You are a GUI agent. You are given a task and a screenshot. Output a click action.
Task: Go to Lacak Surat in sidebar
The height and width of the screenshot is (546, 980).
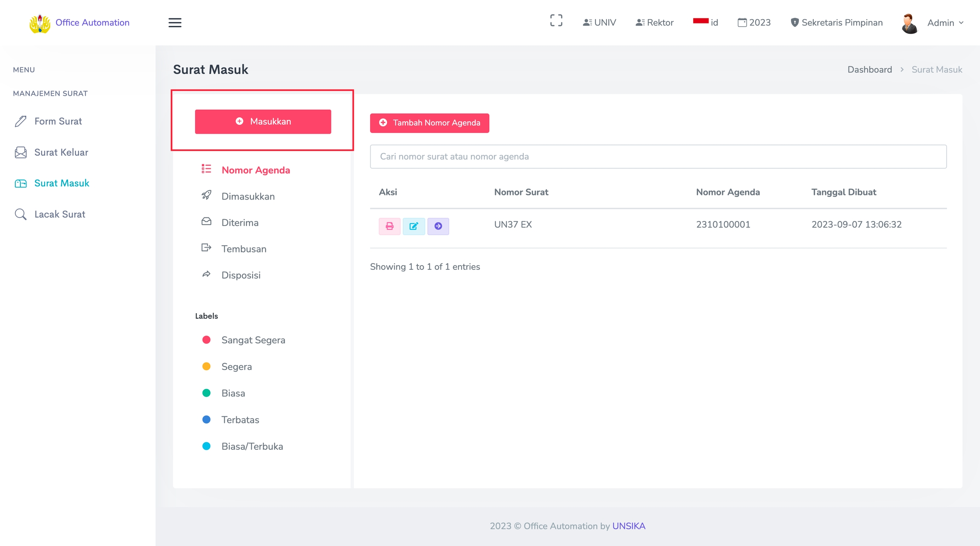[x=60, y=214]
